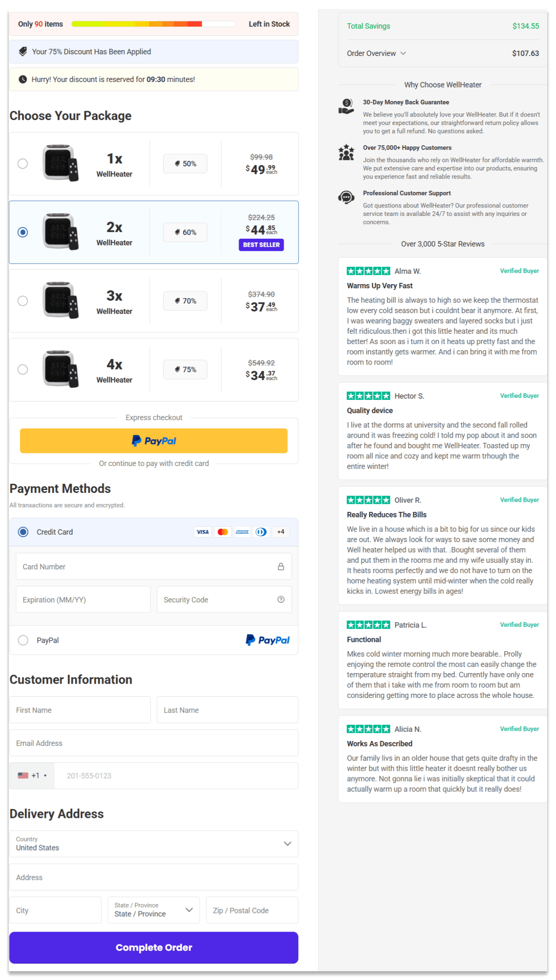Click Alicia N. five-star rating
Image resolution: width=556 pixels, height=980 pixels.
pyautogui.click(x=368, y=729)
